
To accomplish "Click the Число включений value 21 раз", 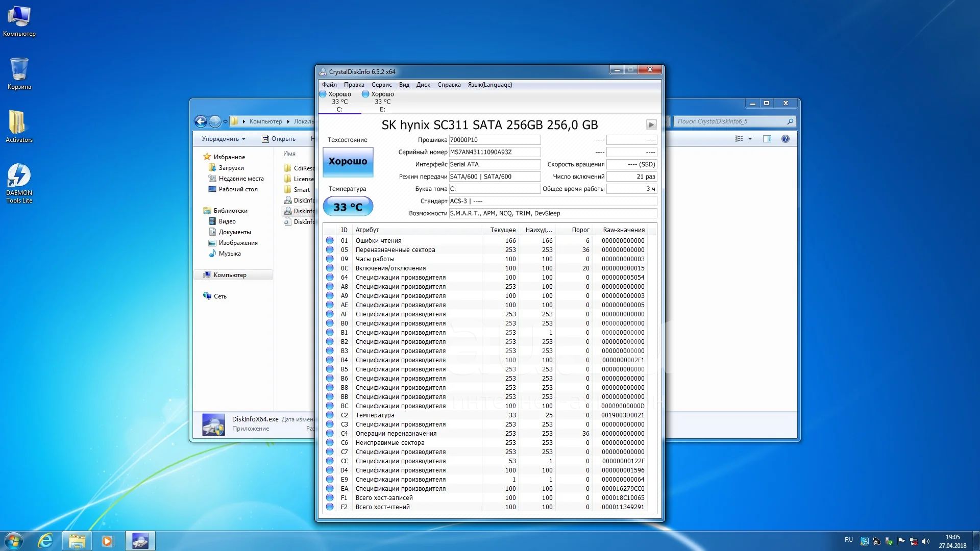I will coord(631,177).
